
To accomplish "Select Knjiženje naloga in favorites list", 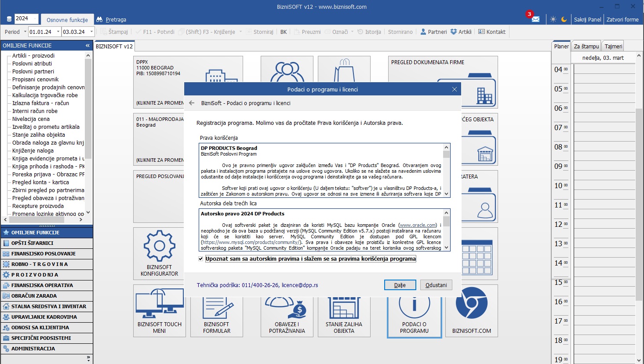I will (33, 151).
